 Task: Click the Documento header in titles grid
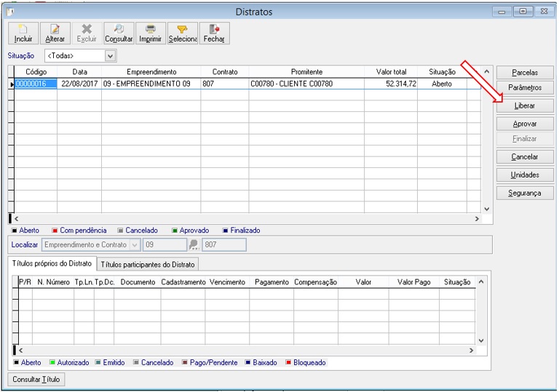click(x=138, y=282)
